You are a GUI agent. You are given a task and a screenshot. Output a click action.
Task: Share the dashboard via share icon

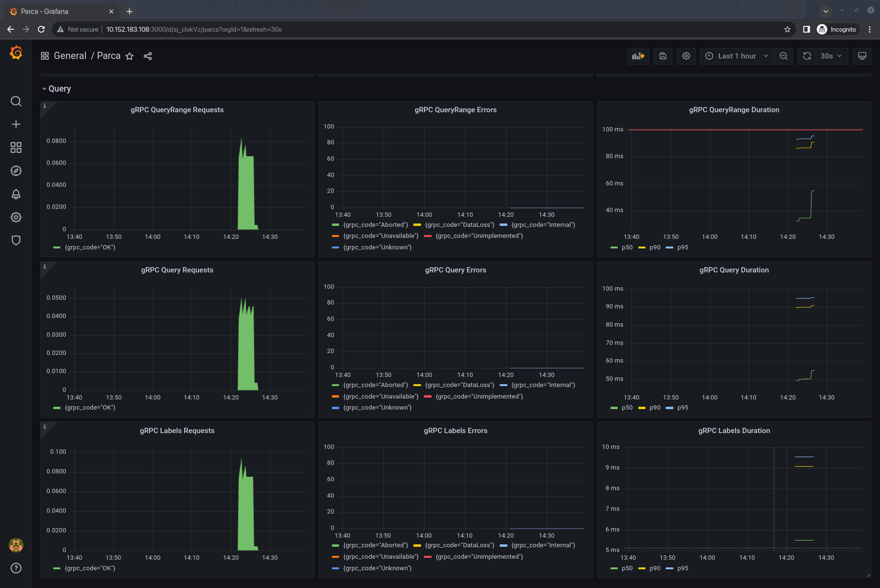click(148, 56)
